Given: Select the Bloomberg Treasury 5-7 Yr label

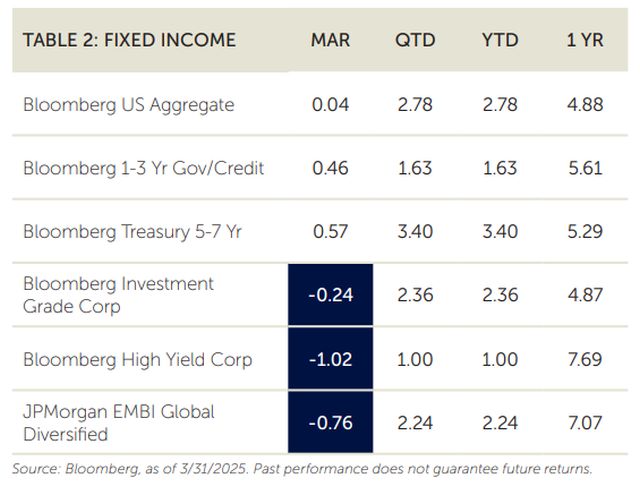Looking at the screenshot, I should click(134, 232).
